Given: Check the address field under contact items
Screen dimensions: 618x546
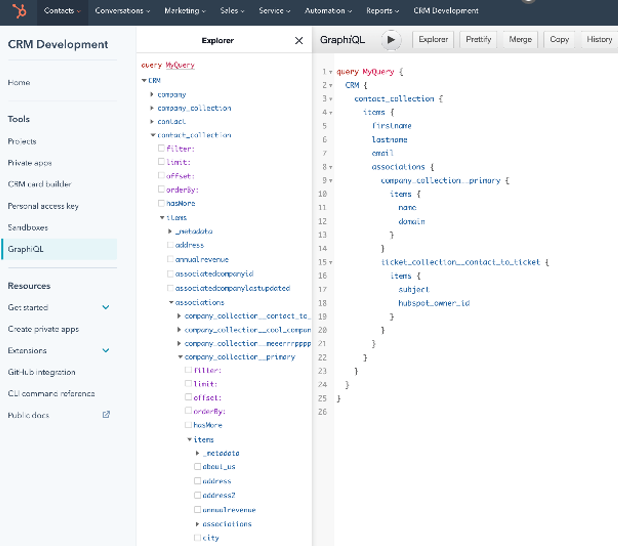Looking at the screenshot, I should [170, 245].
